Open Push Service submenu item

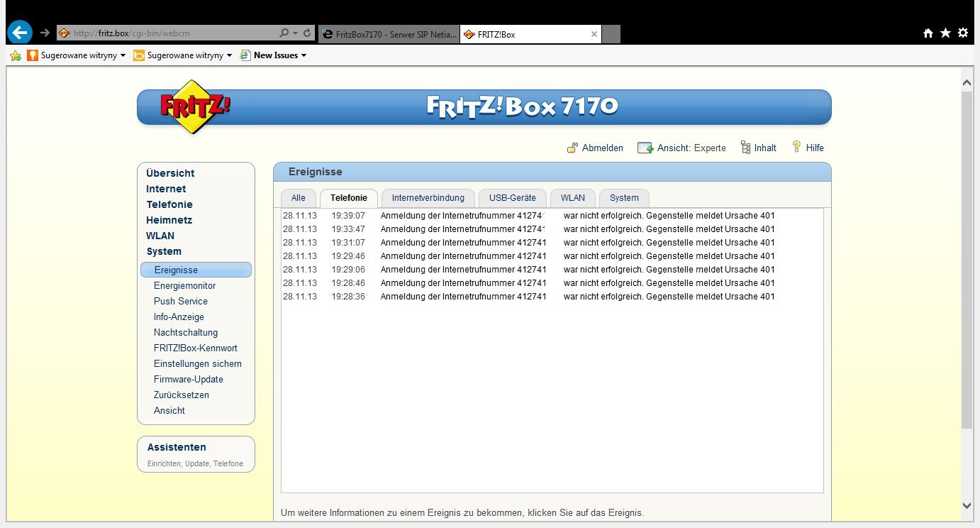pyautogui.click(x=181, y=301)
